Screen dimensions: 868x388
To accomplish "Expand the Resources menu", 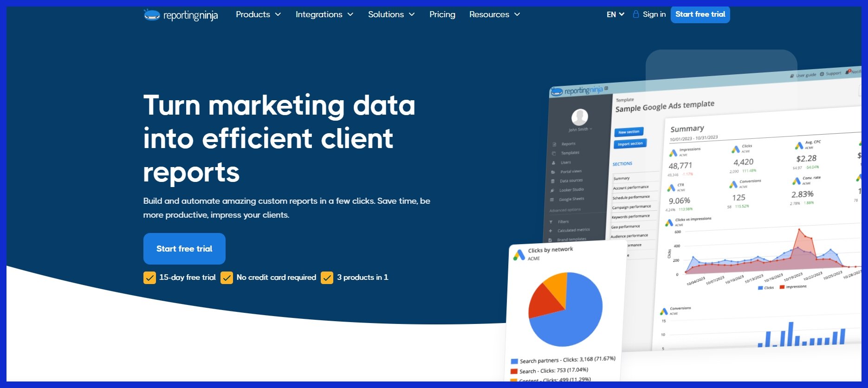I will [494, 14].
